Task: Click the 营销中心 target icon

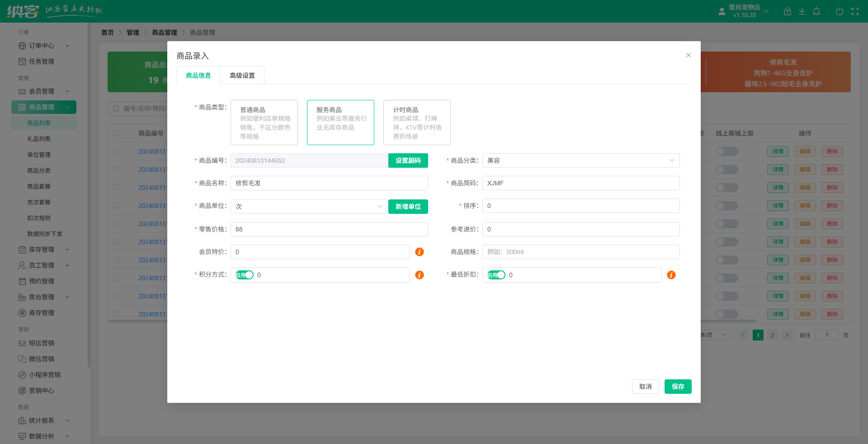Action: pos(22,391)
